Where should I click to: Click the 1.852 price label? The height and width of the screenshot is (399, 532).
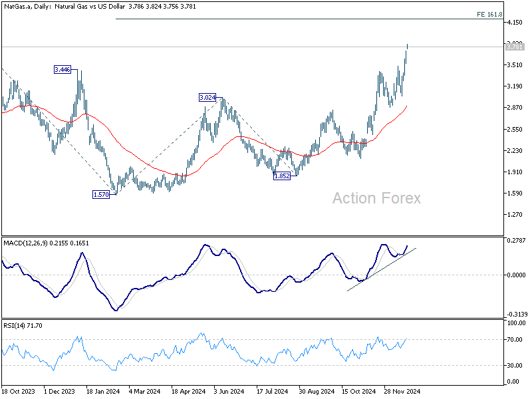282,176
